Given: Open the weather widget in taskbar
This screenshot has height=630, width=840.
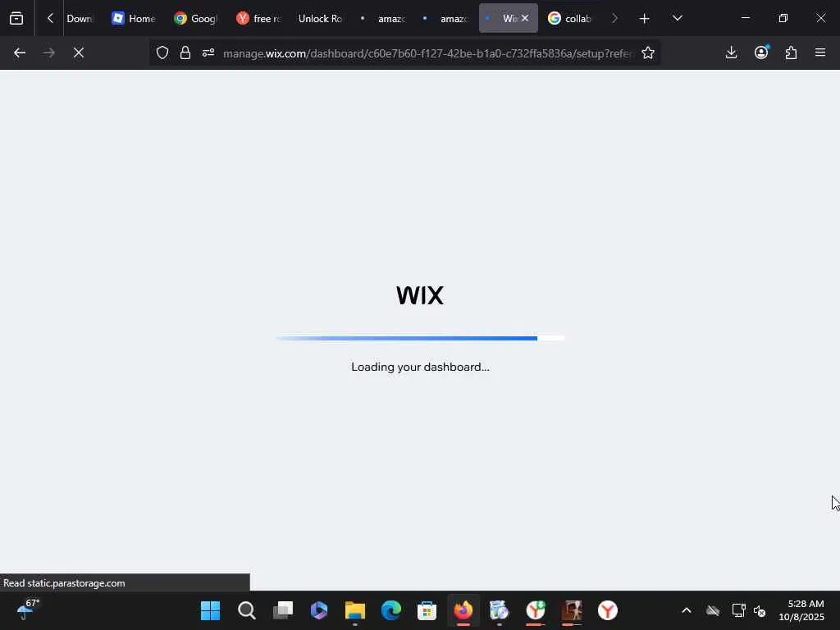Looking at the screenshot, I should pyautogui.click(x=28, y=609).
